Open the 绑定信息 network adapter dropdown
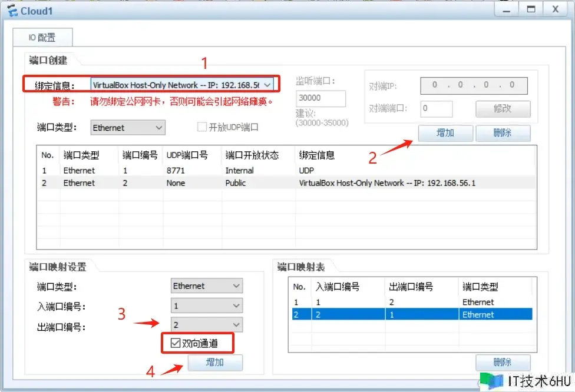 267,85
